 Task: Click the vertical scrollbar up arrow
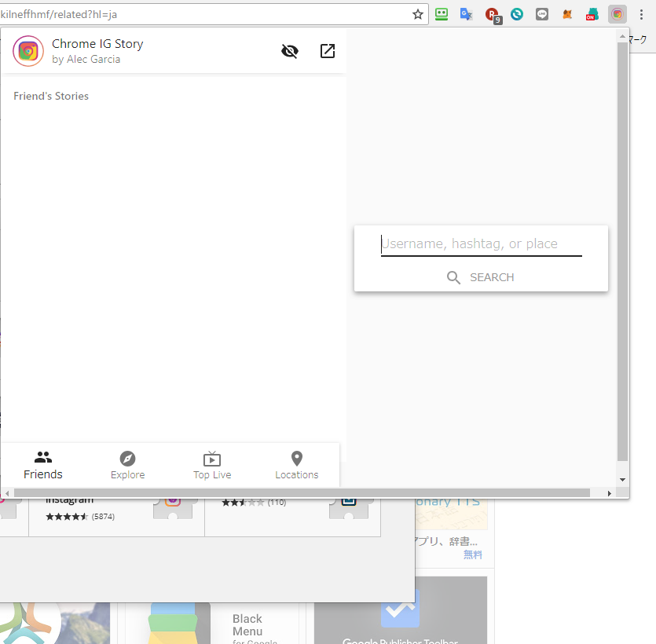coord(622,37)
